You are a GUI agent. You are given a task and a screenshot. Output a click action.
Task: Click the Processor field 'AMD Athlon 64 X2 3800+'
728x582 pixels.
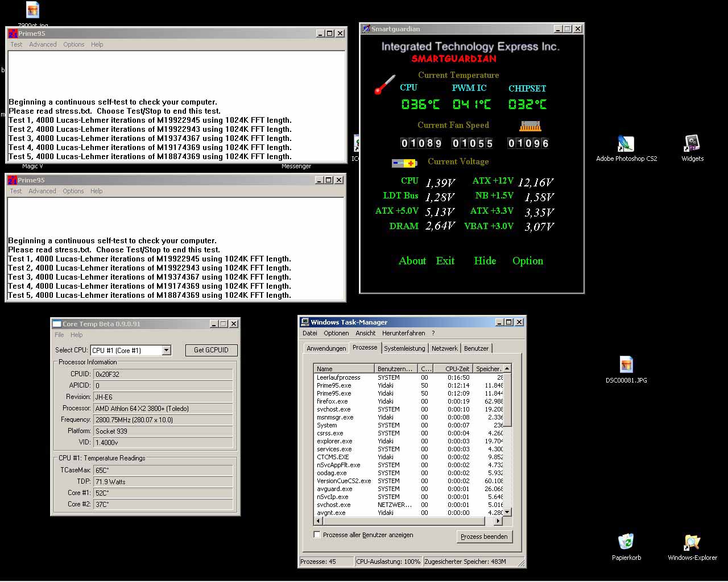pyautogui.click(x=163, y=409)
